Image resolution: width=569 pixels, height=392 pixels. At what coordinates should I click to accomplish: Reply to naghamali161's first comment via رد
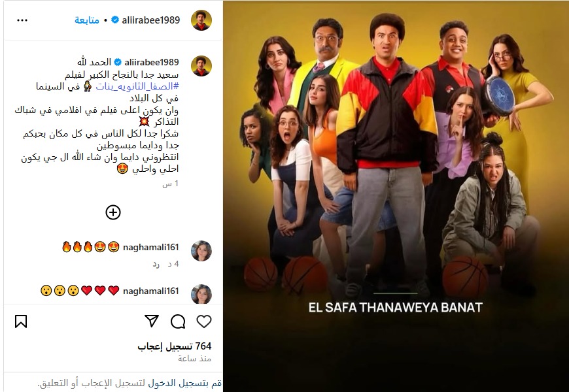pos(156,264)
